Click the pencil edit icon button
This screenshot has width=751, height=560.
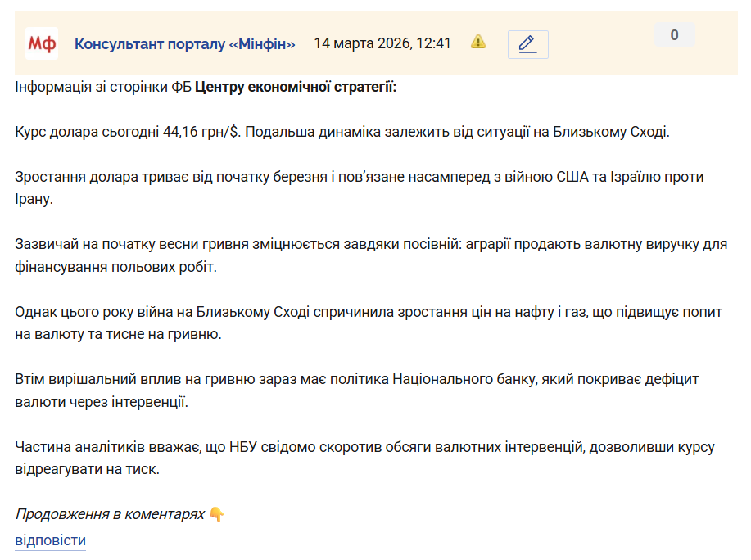pyautogui.click(x=527, y=44)
